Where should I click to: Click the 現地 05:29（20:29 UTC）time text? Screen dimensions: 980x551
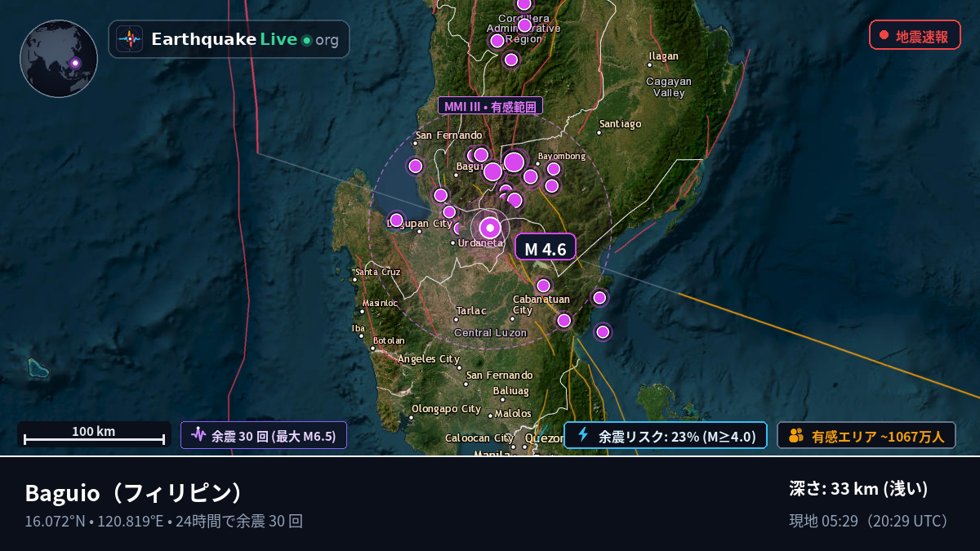pos(871,521)
